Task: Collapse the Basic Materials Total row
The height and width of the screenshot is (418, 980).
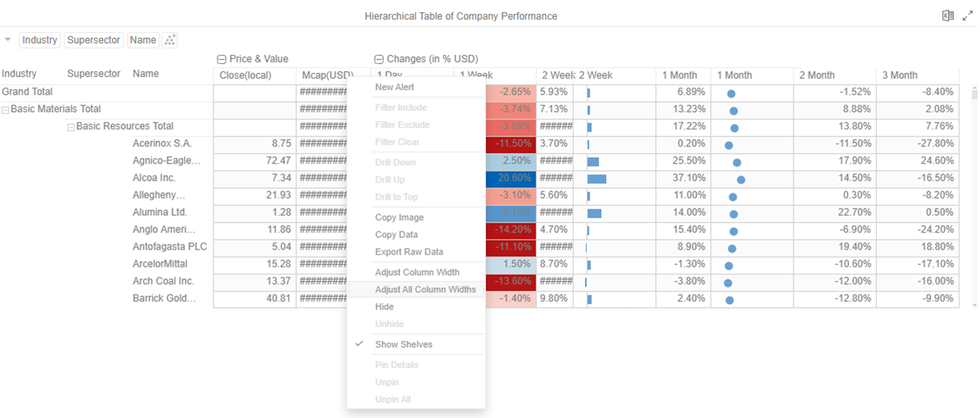Action: (x=6, y=110)
